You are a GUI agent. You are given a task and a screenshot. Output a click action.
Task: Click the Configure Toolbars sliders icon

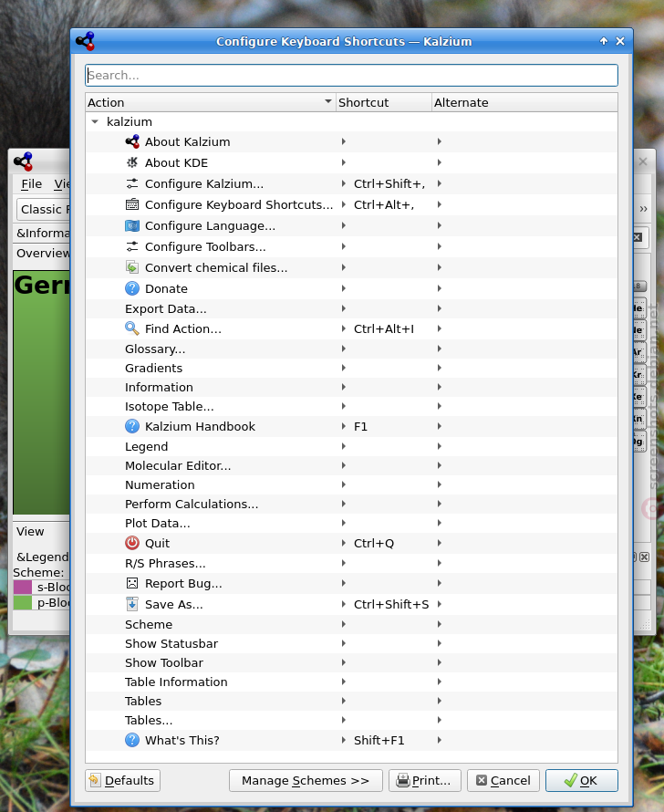pos(132,246)
